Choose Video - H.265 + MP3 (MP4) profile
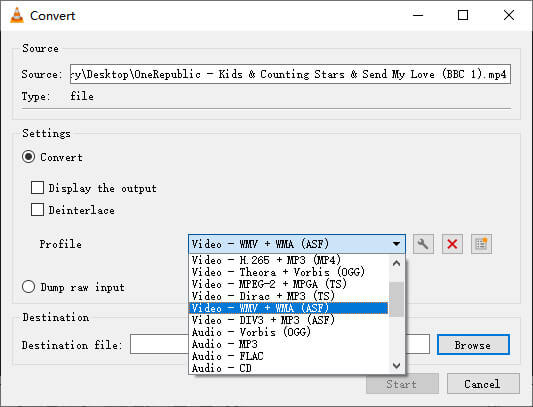Screen dimensions: 533x407 click(x=288, y=260)
